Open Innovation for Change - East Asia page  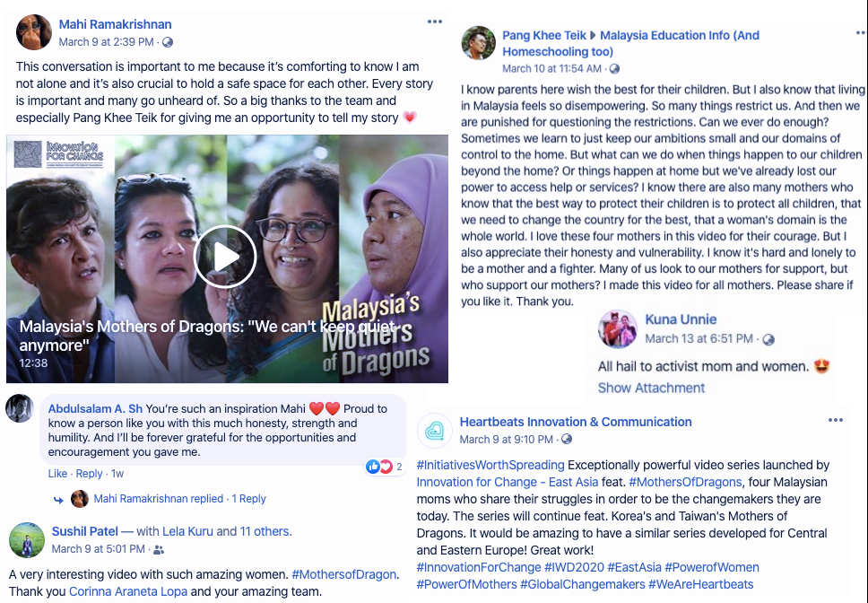[x=507, y=482]
